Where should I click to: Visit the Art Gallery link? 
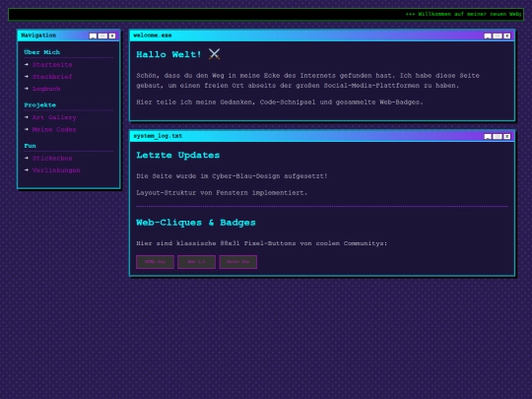pos(54,117)
